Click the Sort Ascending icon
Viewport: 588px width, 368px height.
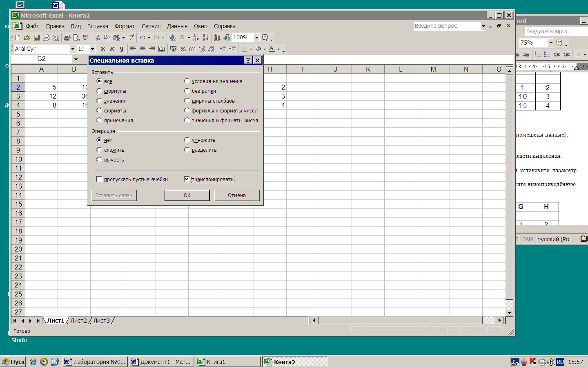click(x=196, y=38)
